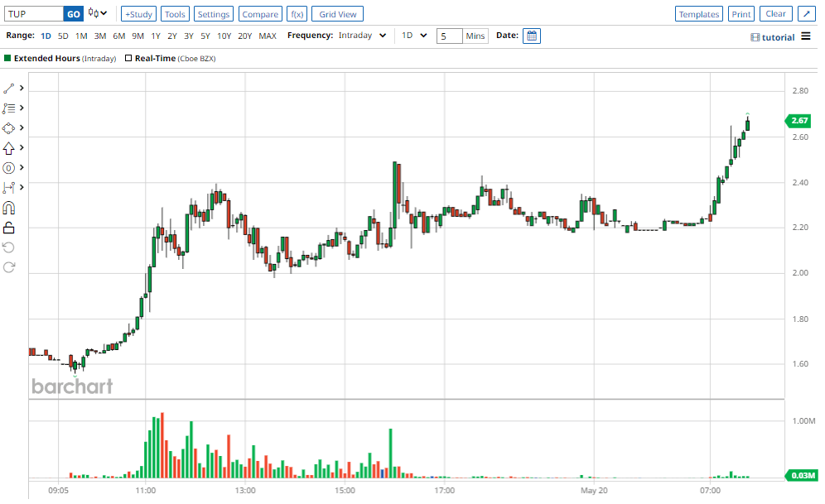The image size is (825, 504).
Task: Expand the arrow markers submenu arrow
Action: (22, 147)
